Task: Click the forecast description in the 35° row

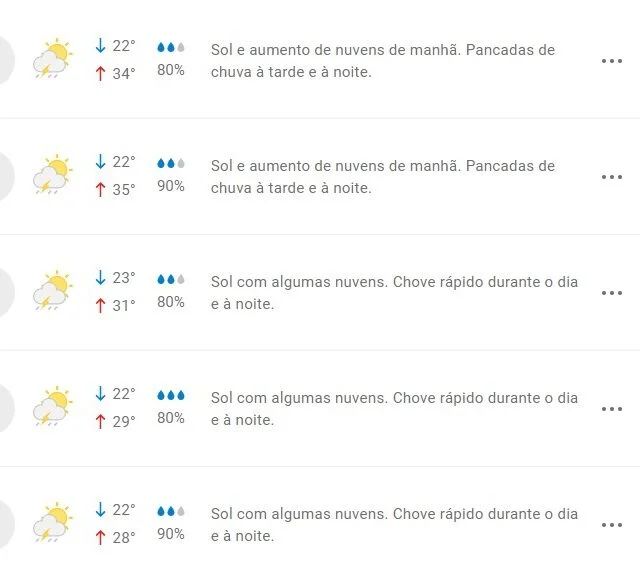Action: point(383,177)
